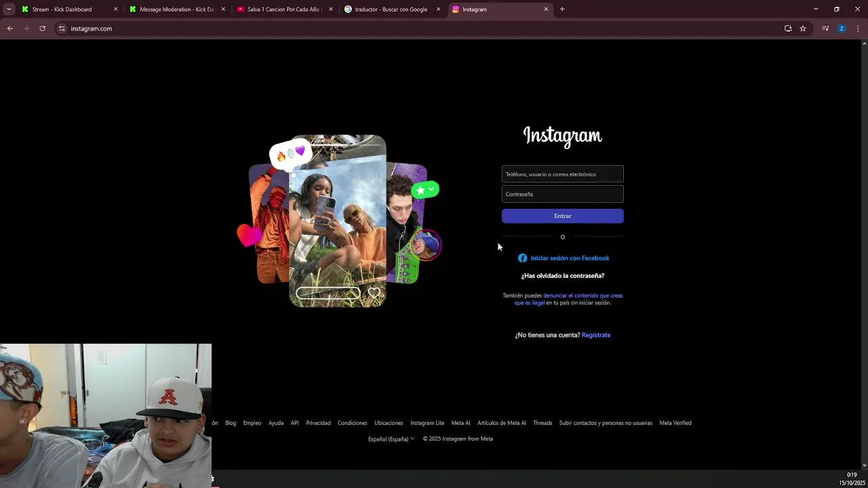Open the Meta AI footer link
868x488 pixels.
pos(461,423)
